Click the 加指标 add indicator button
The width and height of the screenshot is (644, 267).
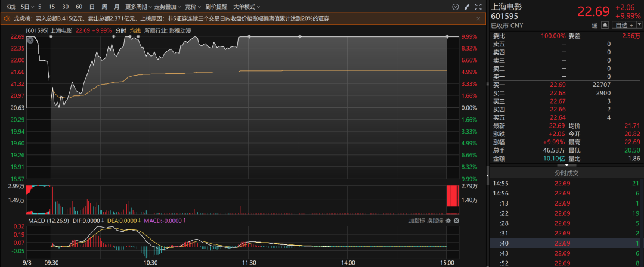(x=416, y=221)
